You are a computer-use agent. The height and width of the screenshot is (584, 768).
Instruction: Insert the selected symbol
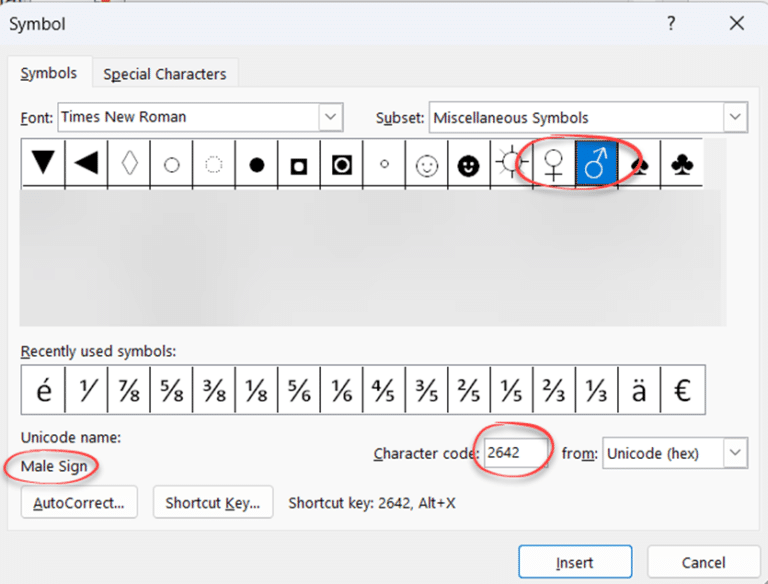pyautogui.click(x=575, y=562)
